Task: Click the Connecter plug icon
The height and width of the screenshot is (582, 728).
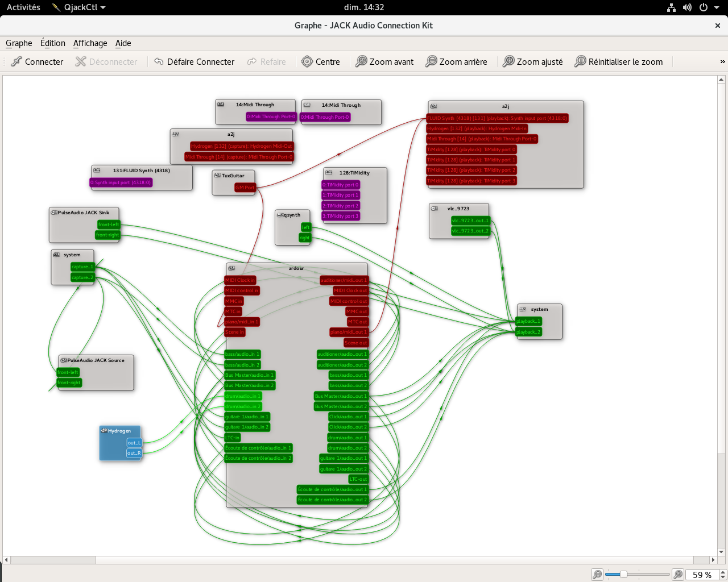Action: (16, 61)
